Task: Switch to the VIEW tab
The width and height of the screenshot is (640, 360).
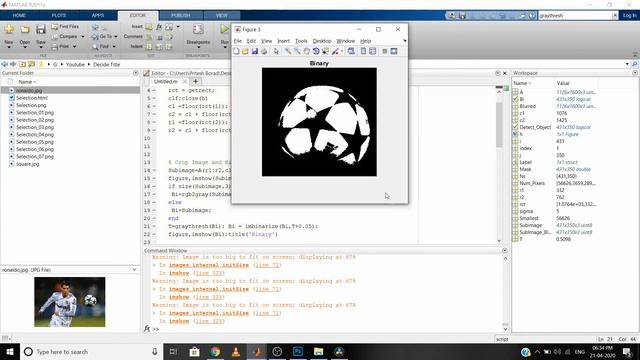Action: pyautogui.click(x=222, y=16)
